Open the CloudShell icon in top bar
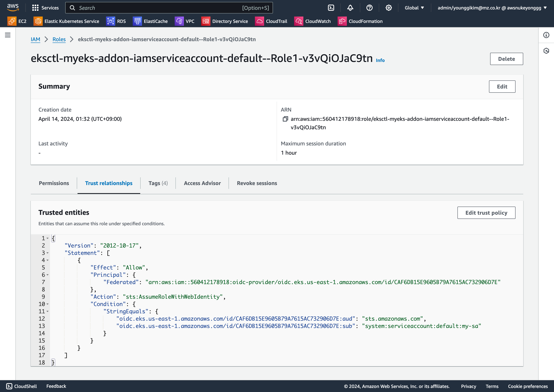Image resolution: width=554 pixels, height=392 pixels. click(x=331, y=8)
